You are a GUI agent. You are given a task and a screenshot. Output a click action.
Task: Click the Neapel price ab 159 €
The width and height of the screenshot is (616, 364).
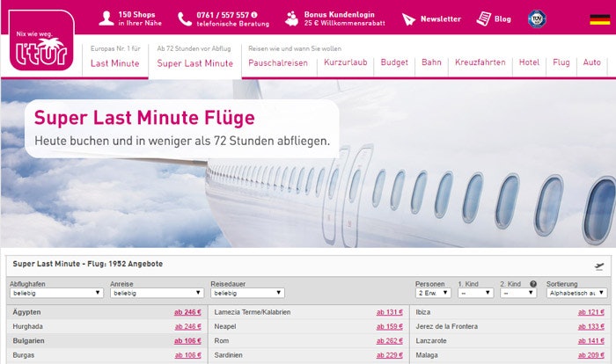point(389,326)
